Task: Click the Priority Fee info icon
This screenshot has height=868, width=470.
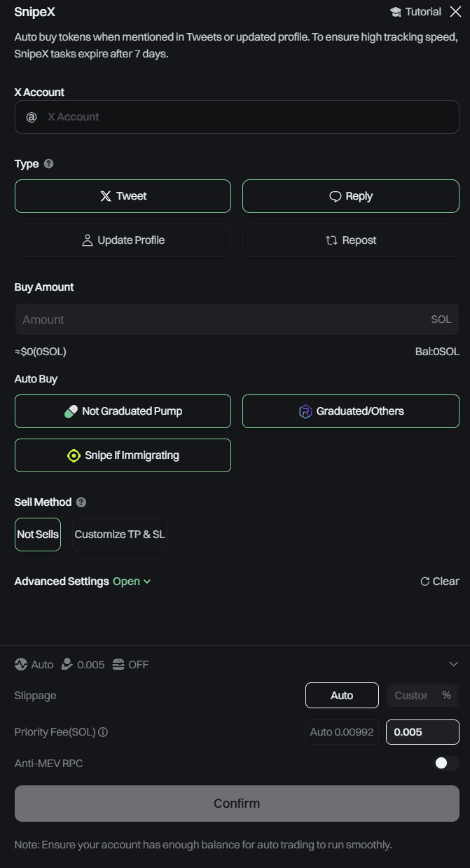Action: coord(103,732)
